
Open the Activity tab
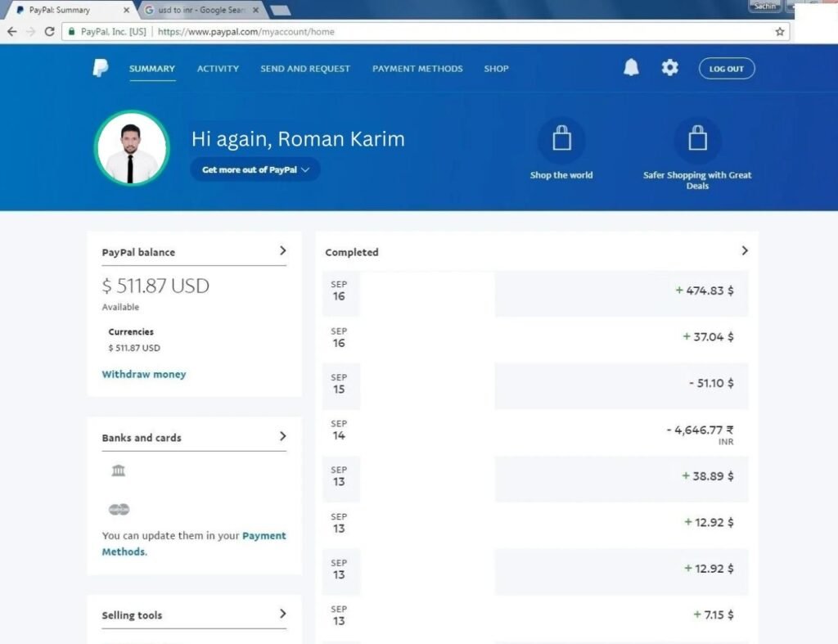point(218,69)
